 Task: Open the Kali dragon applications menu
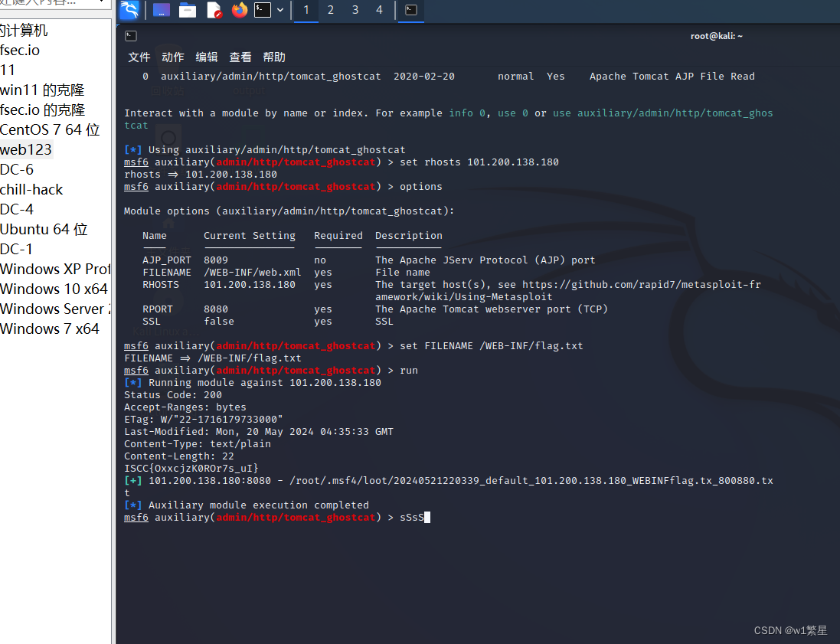coord(129,10)
